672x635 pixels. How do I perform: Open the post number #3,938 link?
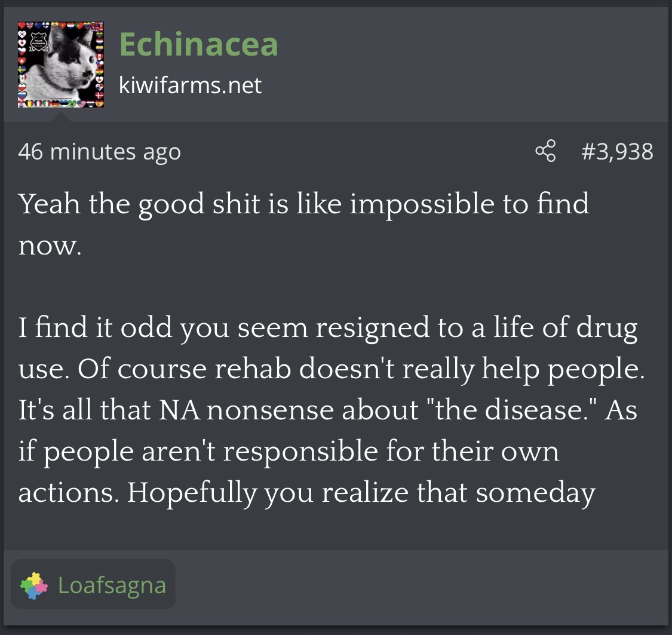tap(617, 152)
